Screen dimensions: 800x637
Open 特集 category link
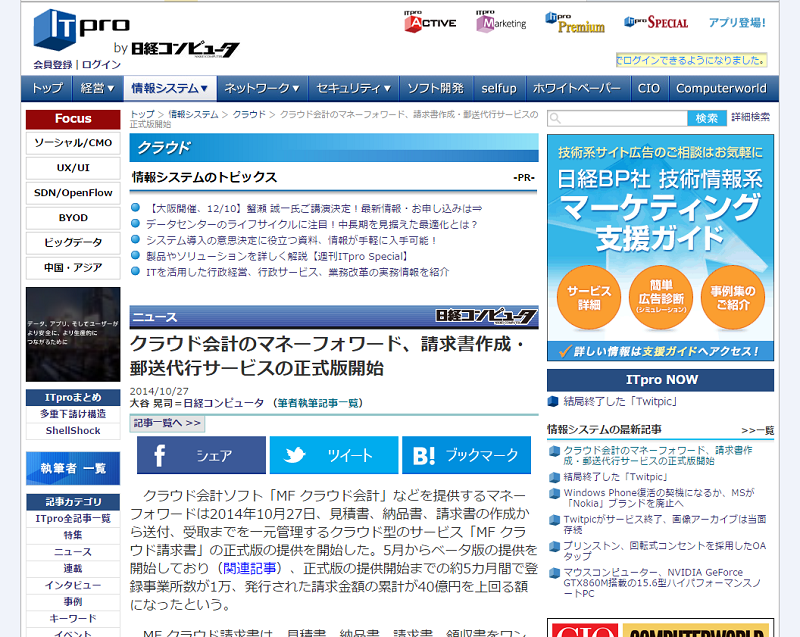coord(73,535)
